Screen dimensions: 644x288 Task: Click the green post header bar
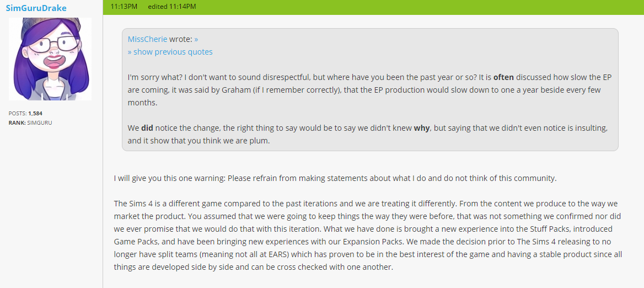click(373, 7)
